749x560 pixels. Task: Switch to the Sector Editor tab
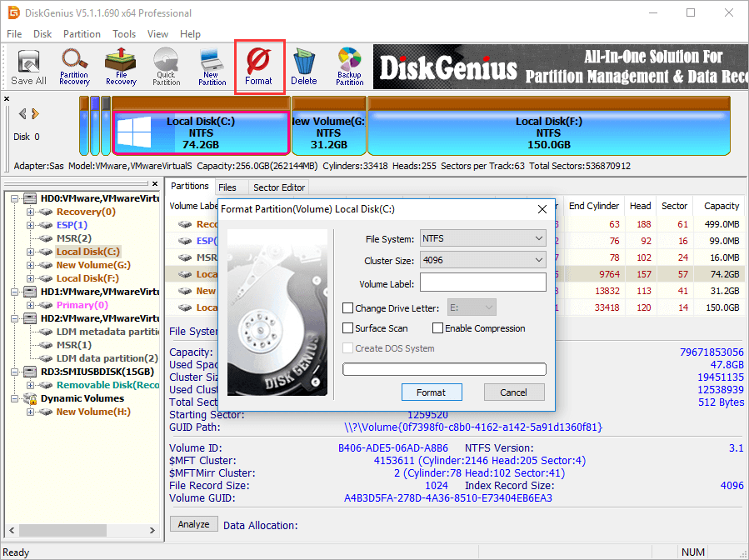(x=278, y=187)
